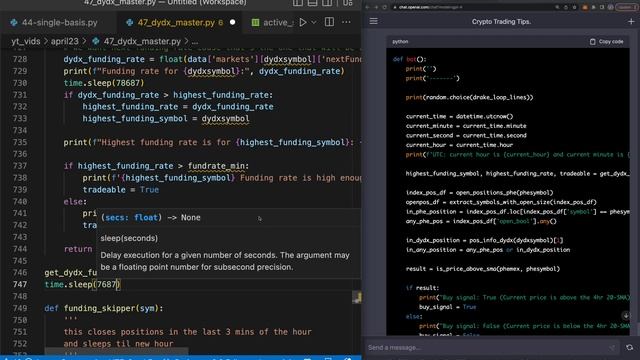Viewport: 640px width, 360px height.
Task: Click the minimap marker beside the editor scrollbar
Action: click(x=356, y=298)
